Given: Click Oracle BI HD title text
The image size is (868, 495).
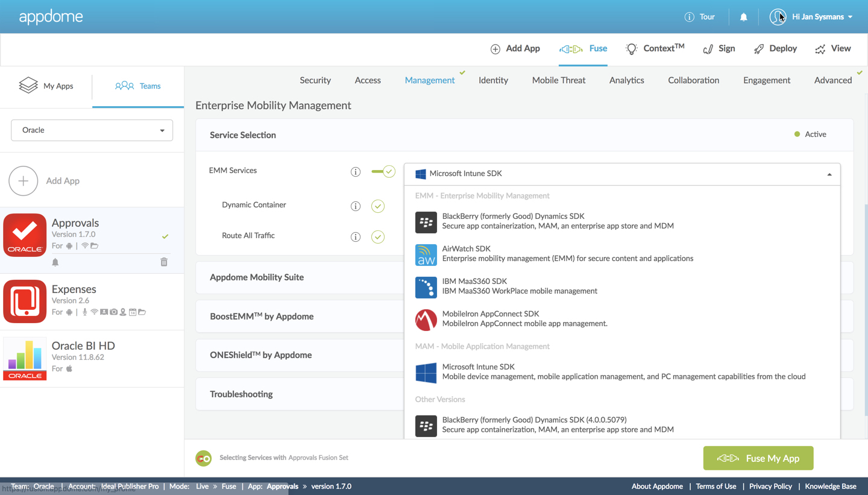Looking at the screenshot, I should [x=83, y=345].
